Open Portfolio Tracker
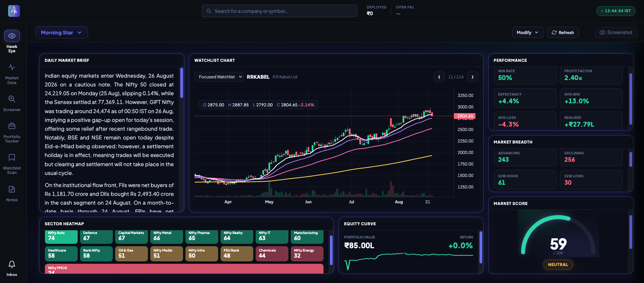644x283 pixels. coord(12,132)
